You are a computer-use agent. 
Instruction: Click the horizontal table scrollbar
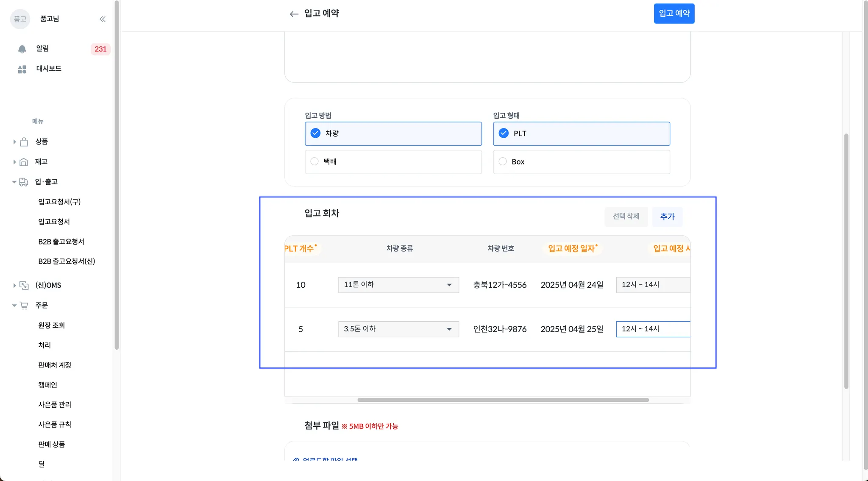(x=503, y=400)
